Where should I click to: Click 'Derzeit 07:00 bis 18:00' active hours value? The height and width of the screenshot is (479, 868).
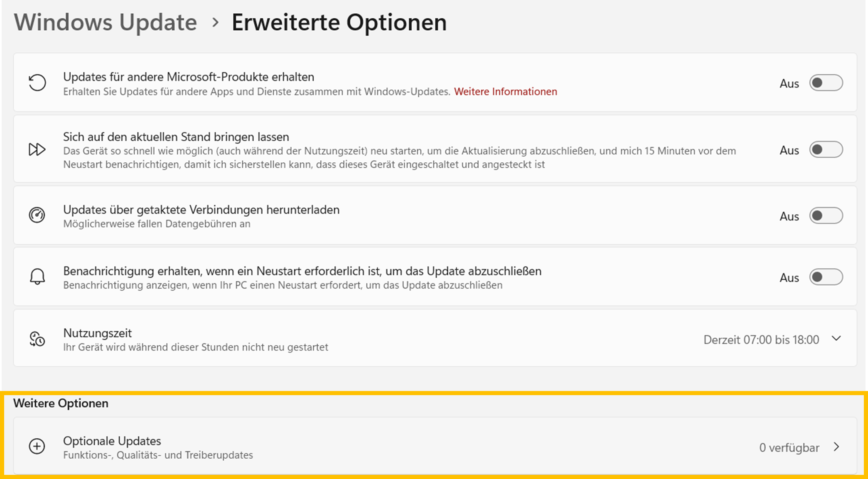point(761,340)
